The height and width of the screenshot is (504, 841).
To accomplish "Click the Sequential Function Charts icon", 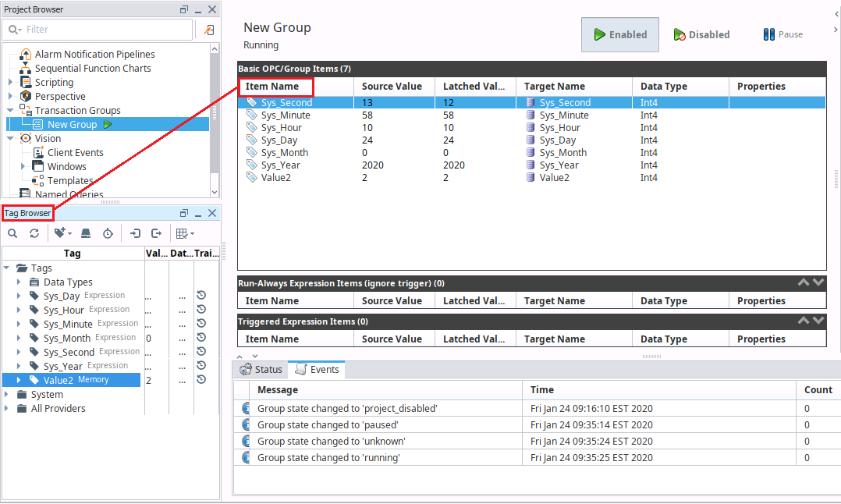I will [25, 68].
